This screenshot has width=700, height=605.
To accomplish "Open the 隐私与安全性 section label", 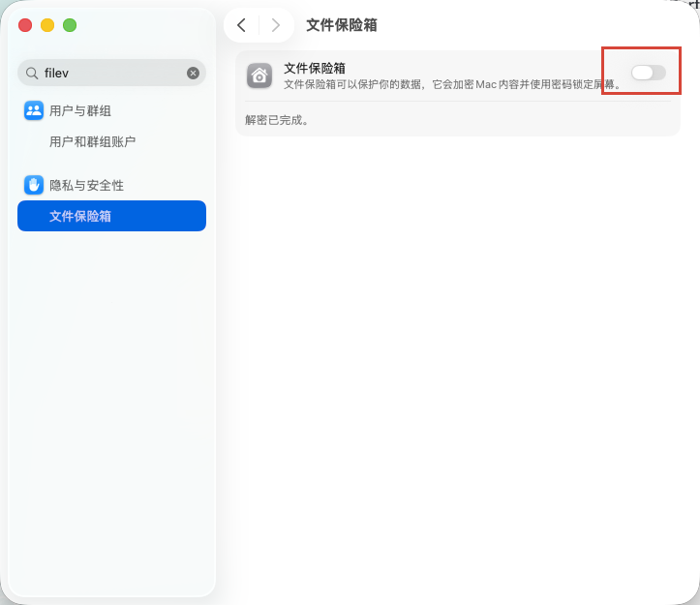I will (x=86, y=185).
